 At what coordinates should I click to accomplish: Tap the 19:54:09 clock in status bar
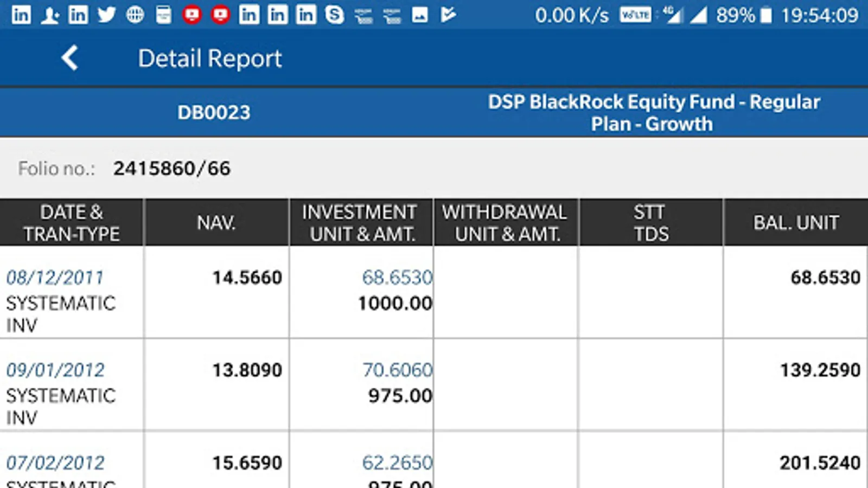coord(819,15)
